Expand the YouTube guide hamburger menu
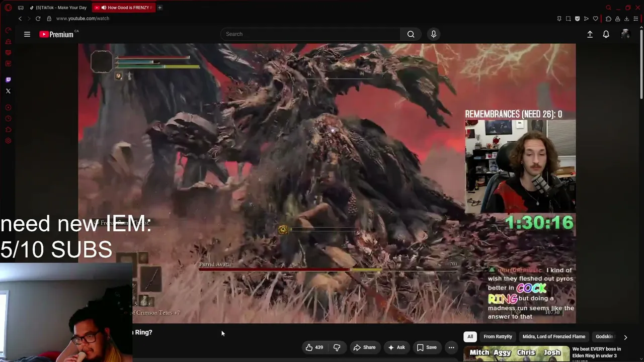 point(27,34)
